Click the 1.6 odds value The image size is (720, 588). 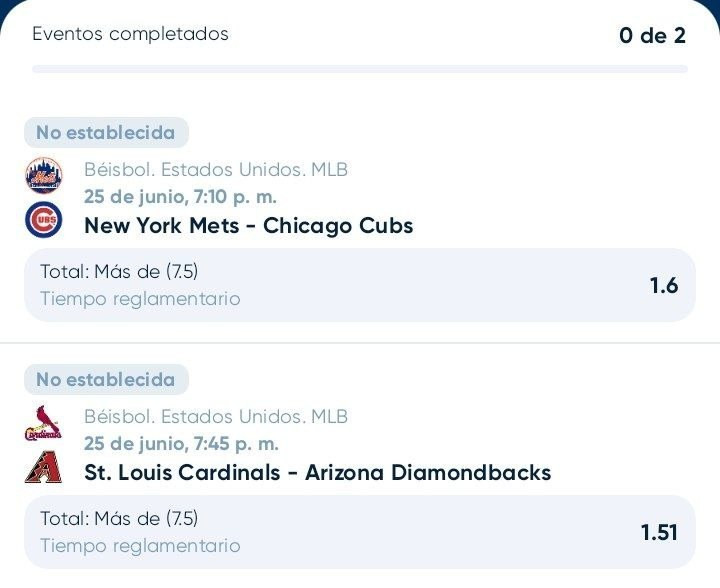(664, 286)
